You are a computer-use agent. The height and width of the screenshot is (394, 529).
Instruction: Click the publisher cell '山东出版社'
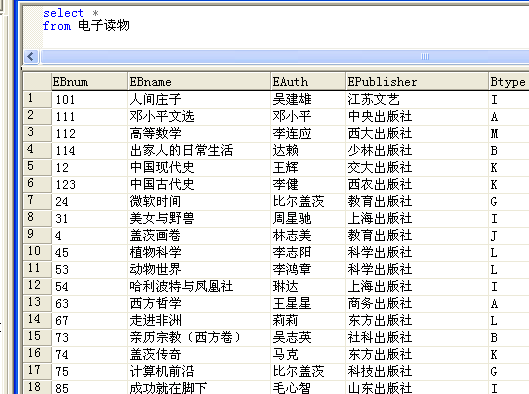pyautogui.click(x=417, y=388)
